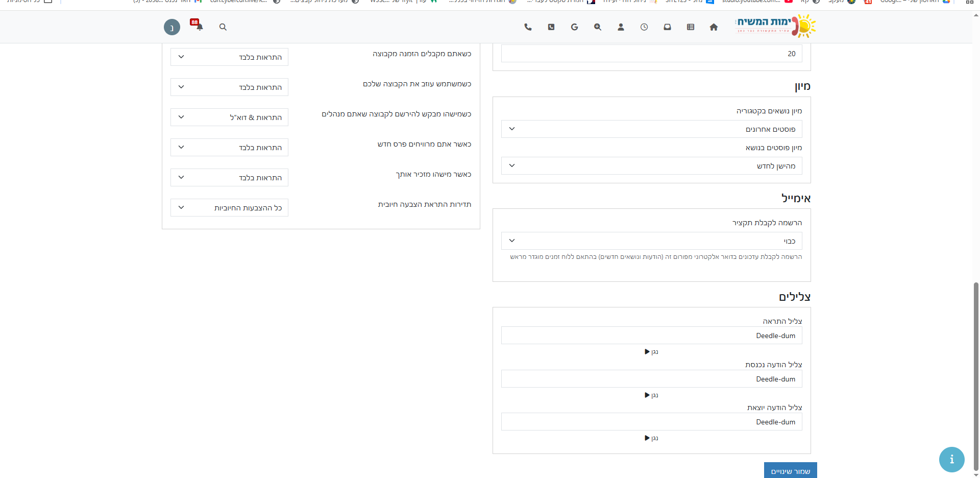Play the outgoing message sound preview
980x478 pixels.
click(651, 438)
